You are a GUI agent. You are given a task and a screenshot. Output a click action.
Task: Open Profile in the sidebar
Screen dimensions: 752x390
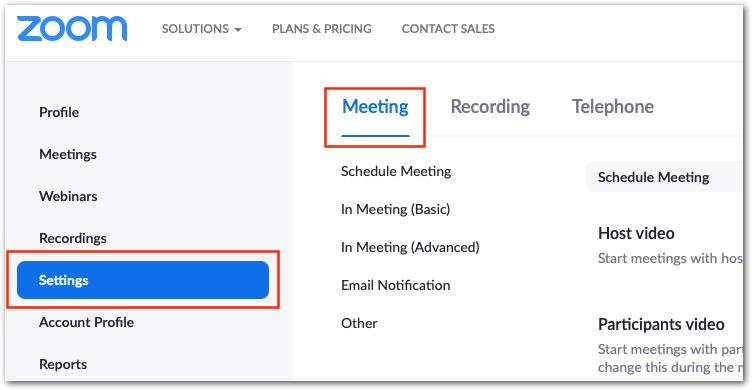pos(59,112)
